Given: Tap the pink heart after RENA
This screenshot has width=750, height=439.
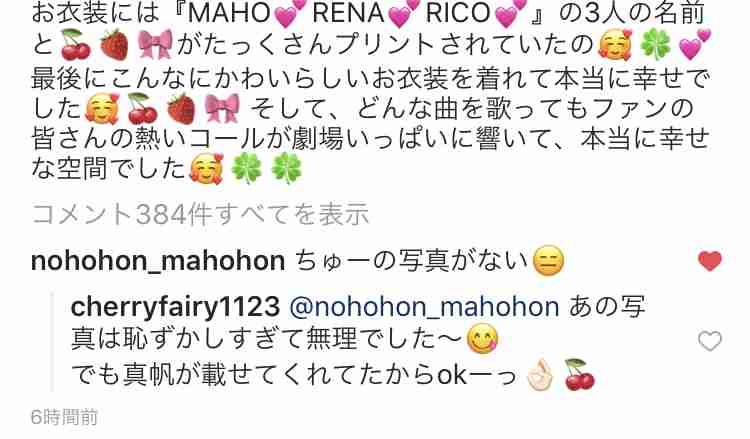Looking at the screenshot, I should tap(404, 13).
